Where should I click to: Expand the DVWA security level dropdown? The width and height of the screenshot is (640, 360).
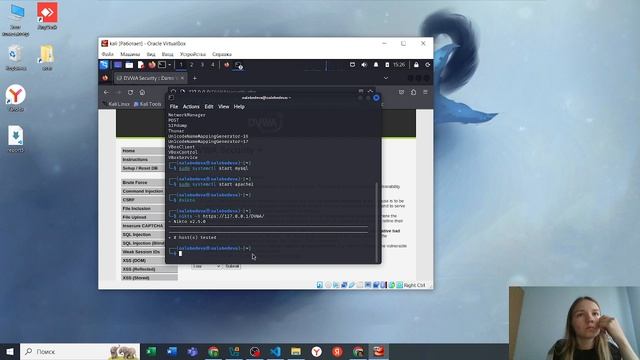[207, 266]
